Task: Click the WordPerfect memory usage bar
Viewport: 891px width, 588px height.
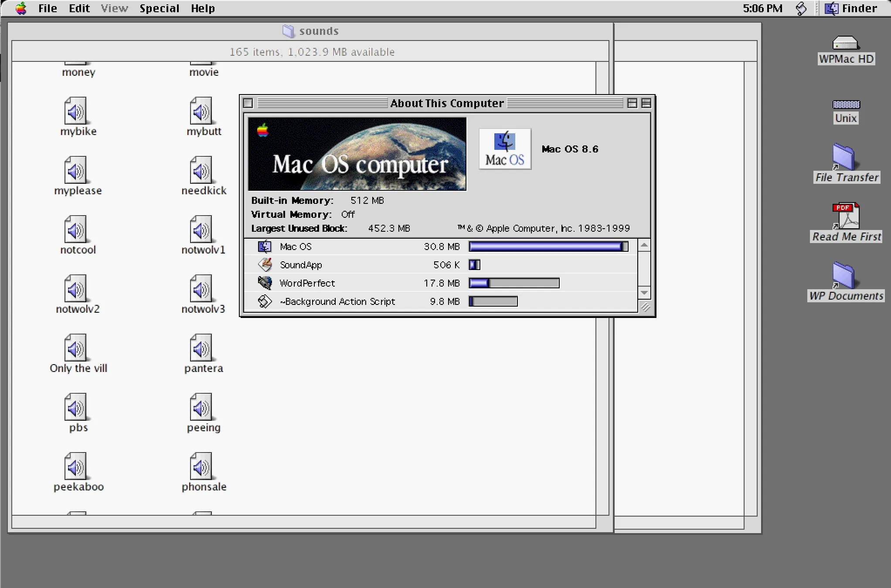Action: point(514,283)
